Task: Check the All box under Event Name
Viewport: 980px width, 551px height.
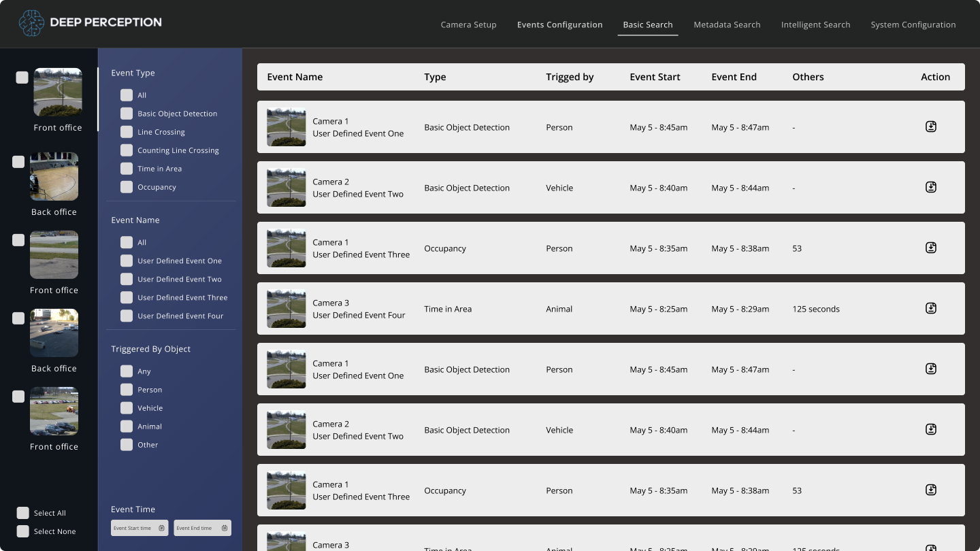Action: coord(127,242)
